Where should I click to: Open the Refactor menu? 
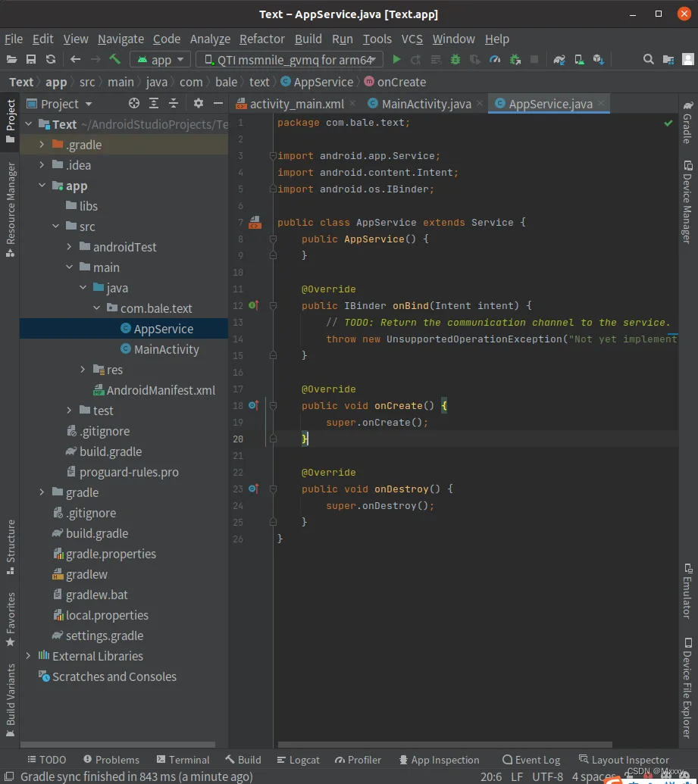(261, 39)
